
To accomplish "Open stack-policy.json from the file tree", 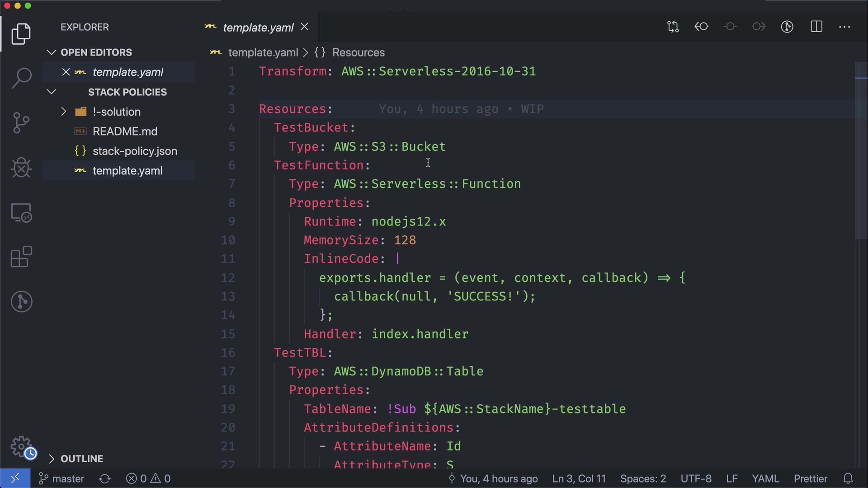I will pyautogui.click(x=135, y=151).
